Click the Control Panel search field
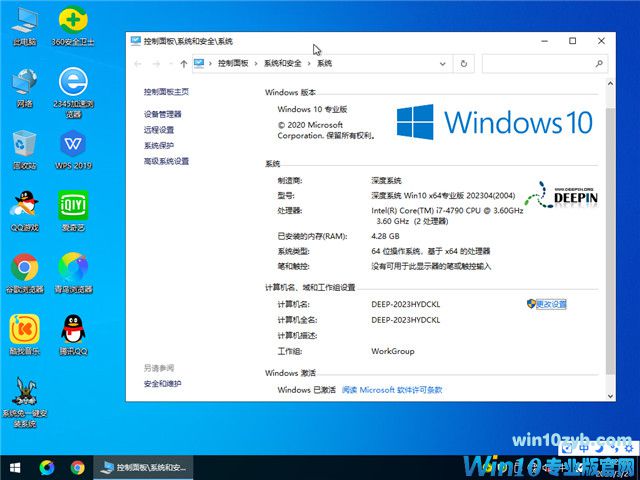640x480 pixels. point(544,64)
